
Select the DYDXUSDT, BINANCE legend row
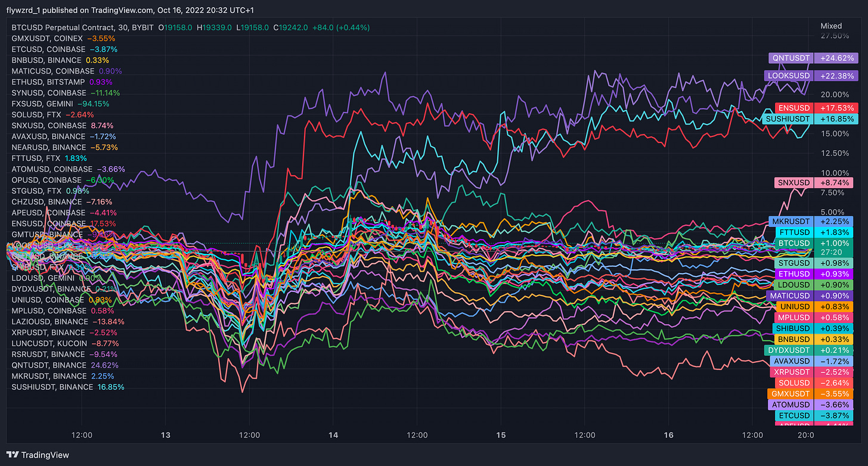(x=64, y=289)
